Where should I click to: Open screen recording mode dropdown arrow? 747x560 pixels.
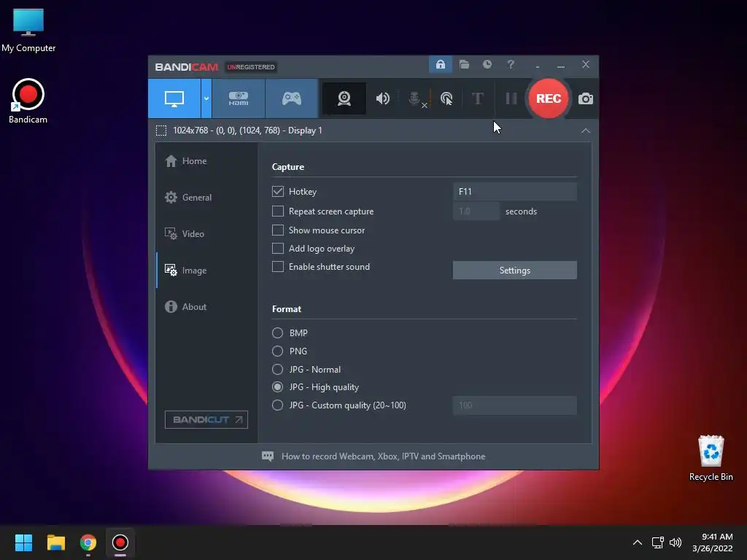tap(206, 98)
